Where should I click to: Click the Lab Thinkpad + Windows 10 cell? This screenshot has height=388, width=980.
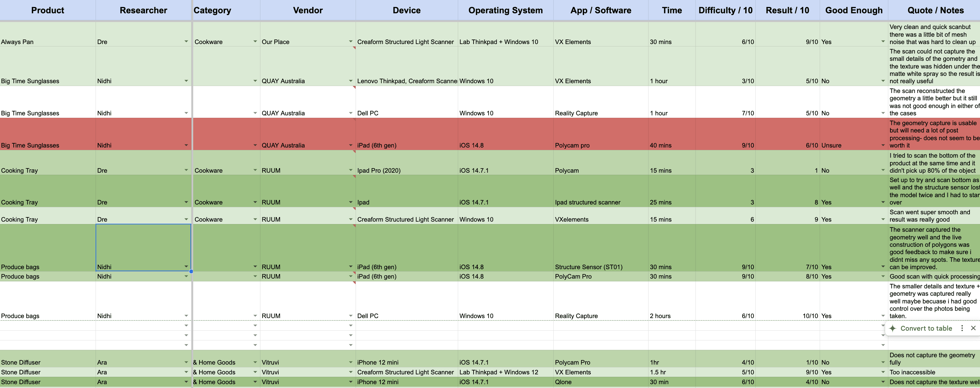[506, 34]
